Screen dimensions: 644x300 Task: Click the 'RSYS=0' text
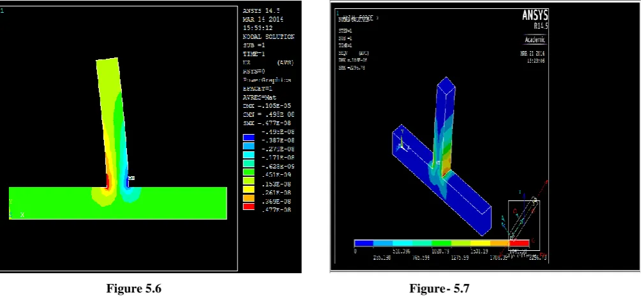(254, 71)
